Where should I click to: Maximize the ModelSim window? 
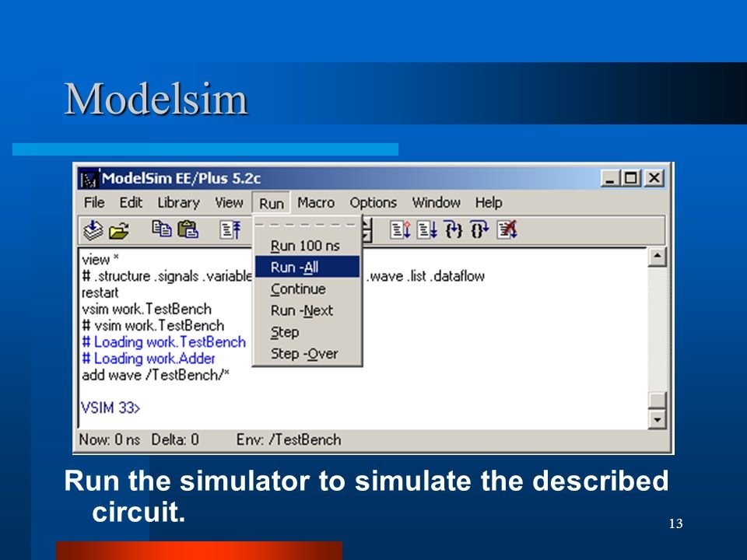pyautogui.click(x=631, y=179)
